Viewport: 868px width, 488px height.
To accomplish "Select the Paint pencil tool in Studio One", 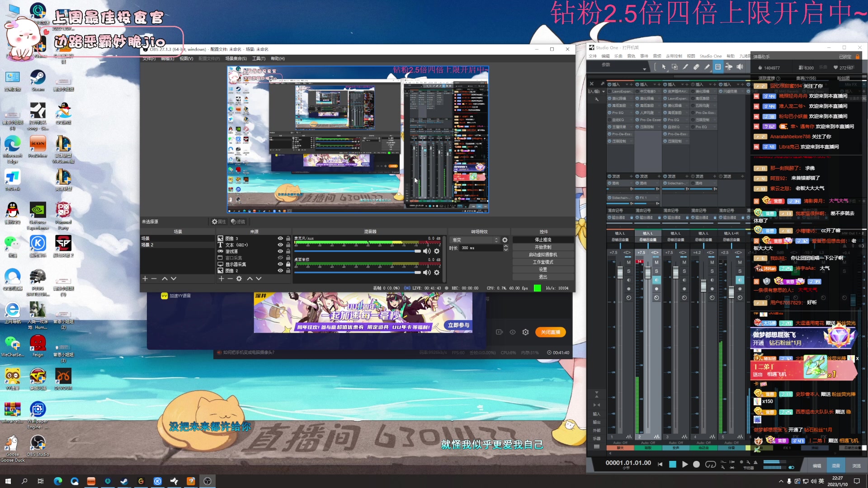I will point(707,67).
